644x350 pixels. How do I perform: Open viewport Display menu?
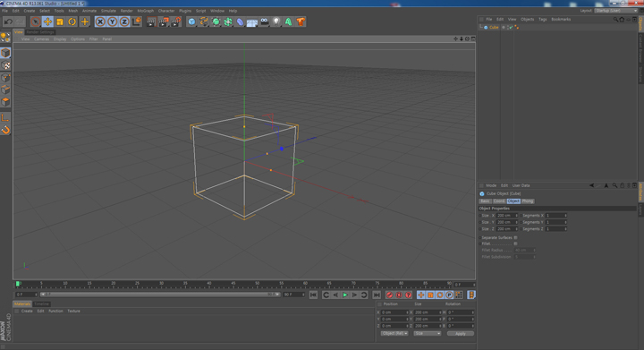click(x=60, y=39)
